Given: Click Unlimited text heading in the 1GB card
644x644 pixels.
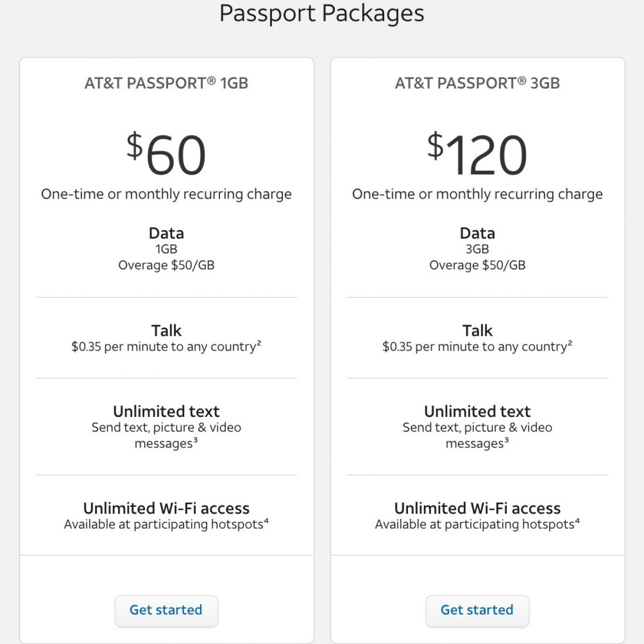Looking at the screenshot, I should coord(166,411).
